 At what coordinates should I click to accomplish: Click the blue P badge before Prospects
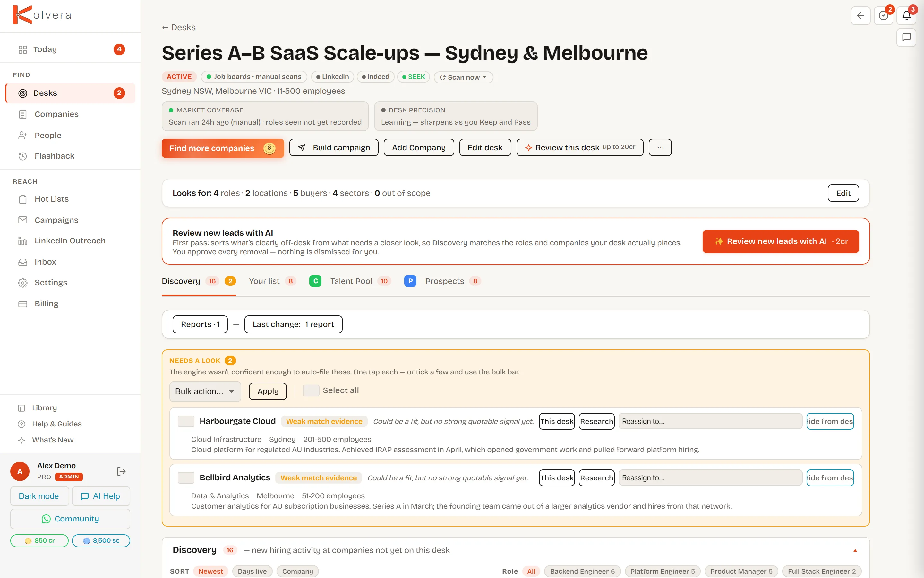point(410,281)
